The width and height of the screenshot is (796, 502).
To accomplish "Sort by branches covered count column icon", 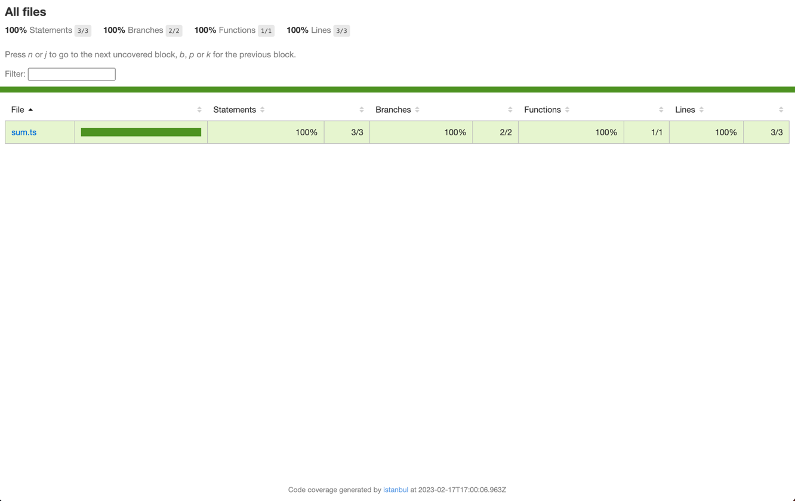I will [510, 109].
